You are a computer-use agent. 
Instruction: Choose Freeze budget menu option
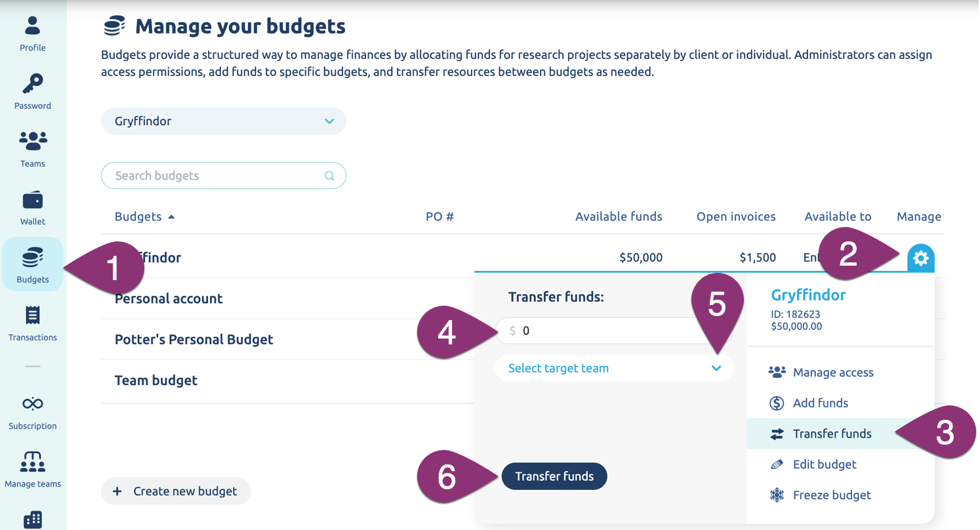(x=831, y=495)
